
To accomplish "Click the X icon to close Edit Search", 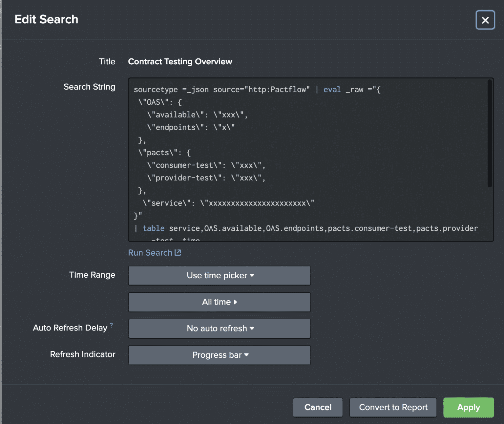I will 485,20.
